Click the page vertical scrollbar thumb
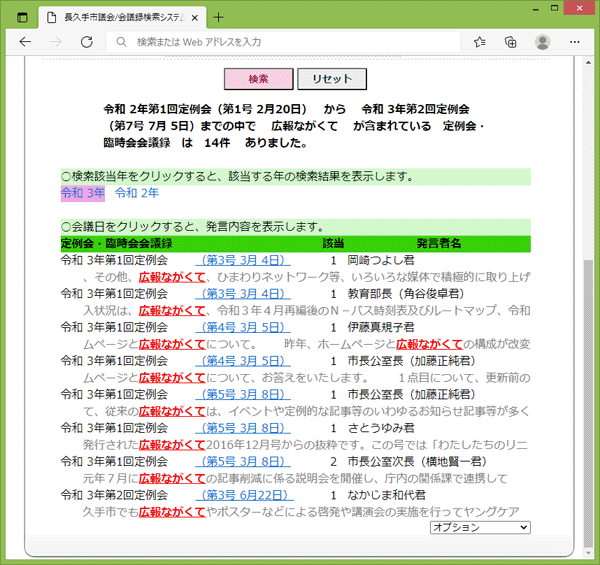The width and height of the screenshot is (600, 565). click(588, 404)
